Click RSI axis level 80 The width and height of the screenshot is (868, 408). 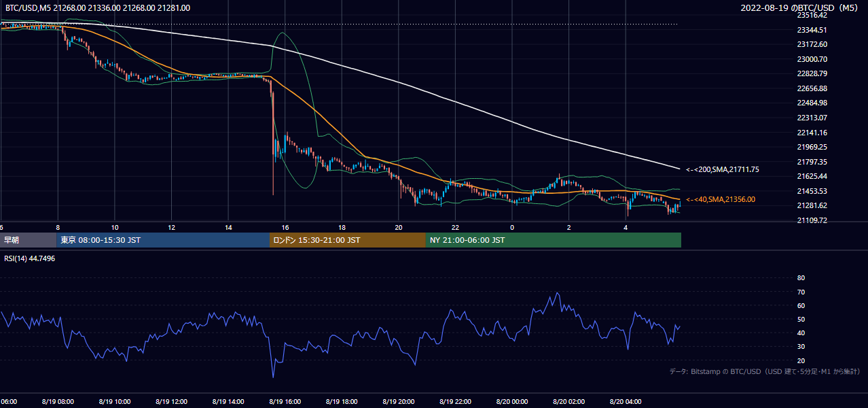801,278
